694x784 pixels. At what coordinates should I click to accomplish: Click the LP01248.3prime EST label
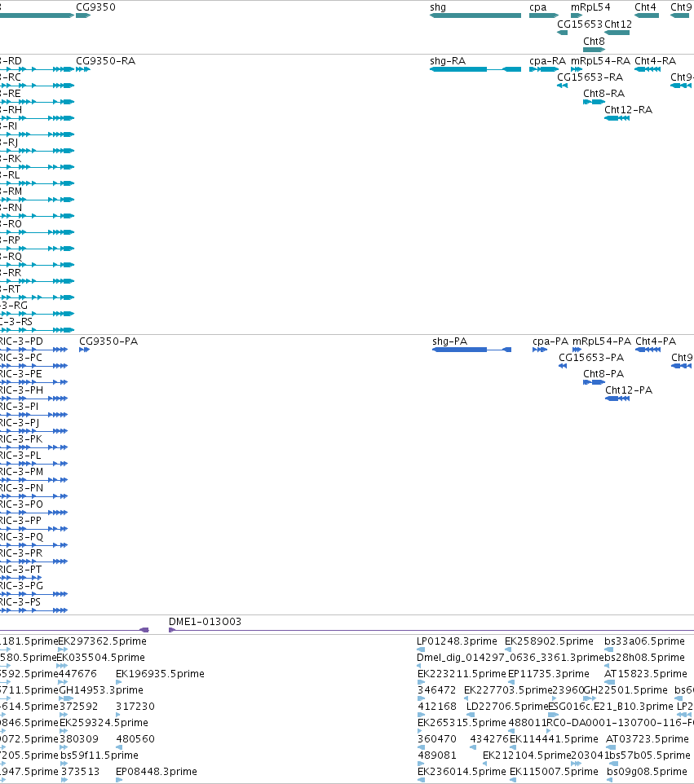[458, 641]
